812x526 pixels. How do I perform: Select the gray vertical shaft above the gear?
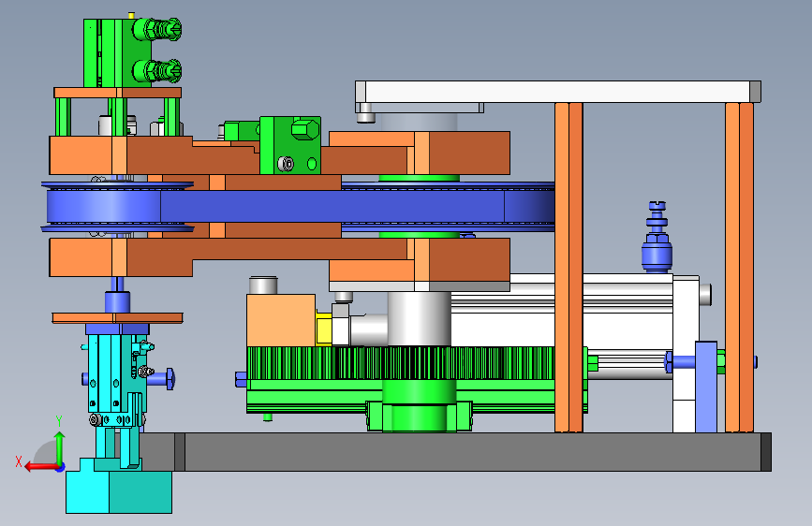point(419,318)
